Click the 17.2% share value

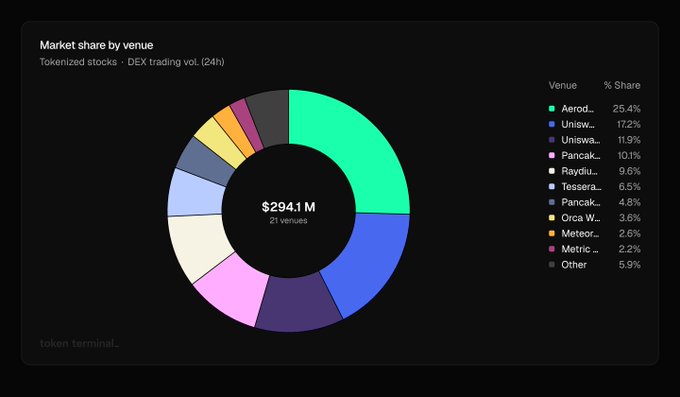pos(629,124)
